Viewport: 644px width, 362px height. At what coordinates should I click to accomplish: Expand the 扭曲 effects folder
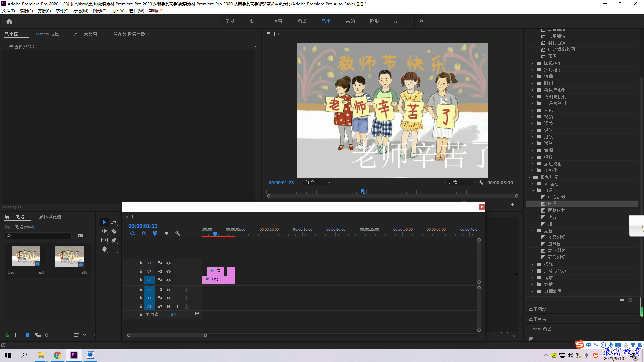click(532, 76)
